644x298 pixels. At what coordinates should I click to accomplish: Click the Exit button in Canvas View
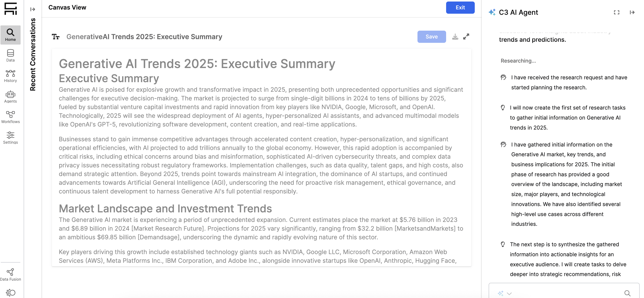tap(460, 8)
